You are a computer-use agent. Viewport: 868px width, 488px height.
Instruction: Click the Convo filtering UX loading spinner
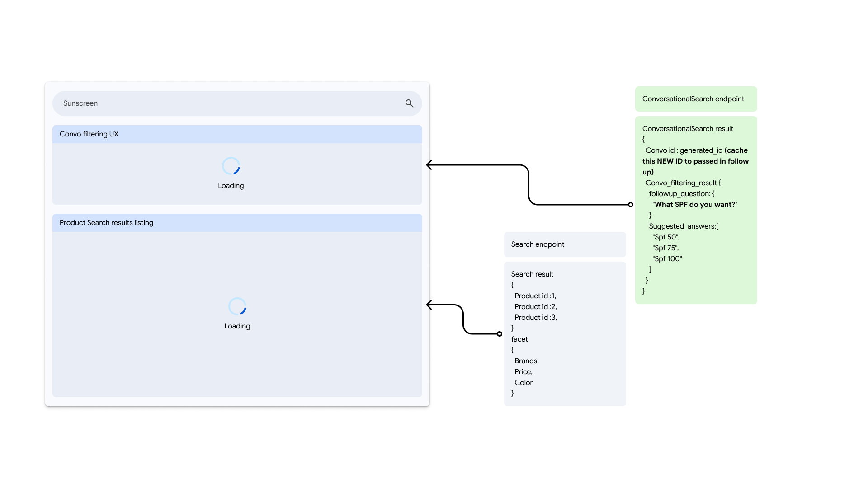[x=231, y=166]
